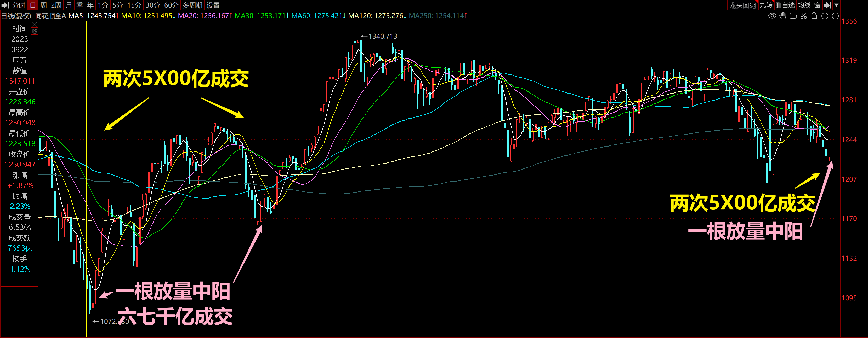The width and height of the screenshot is (868, 338).
Task: Click the scissors cut tool icon
Action: pos(804,16)
